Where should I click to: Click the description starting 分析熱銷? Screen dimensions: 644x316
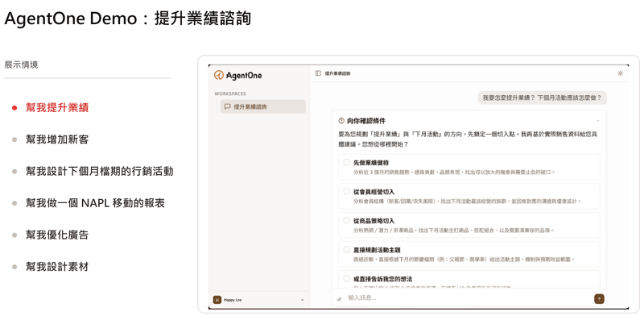454,231
